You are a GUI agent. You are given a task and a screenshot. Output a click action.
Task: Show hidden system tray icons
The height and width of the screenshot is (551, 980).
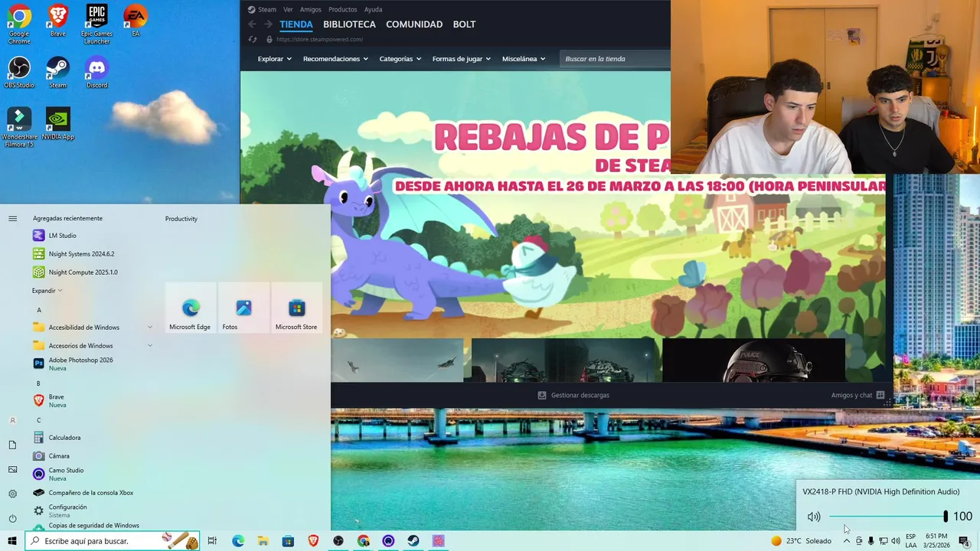(846, 541)
